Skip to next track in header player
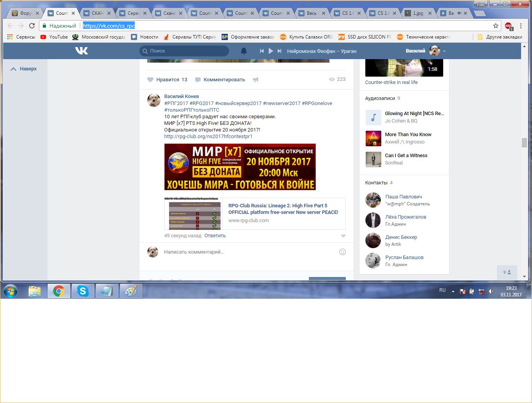The width and height of the screenshot is (532, 403). point(279,51)
